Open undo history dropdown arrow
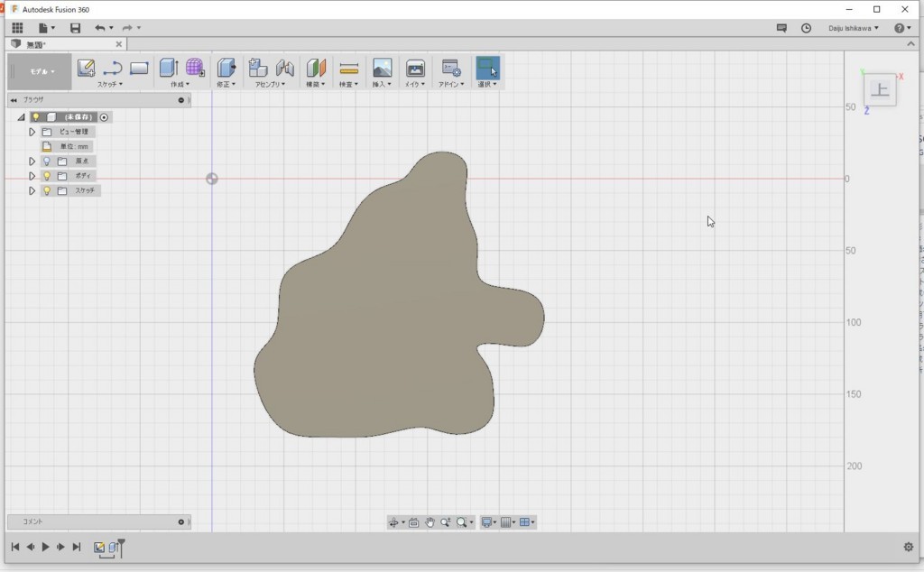Image resolution: width=924 pixels, height=572 pixels. click(111, 28)
